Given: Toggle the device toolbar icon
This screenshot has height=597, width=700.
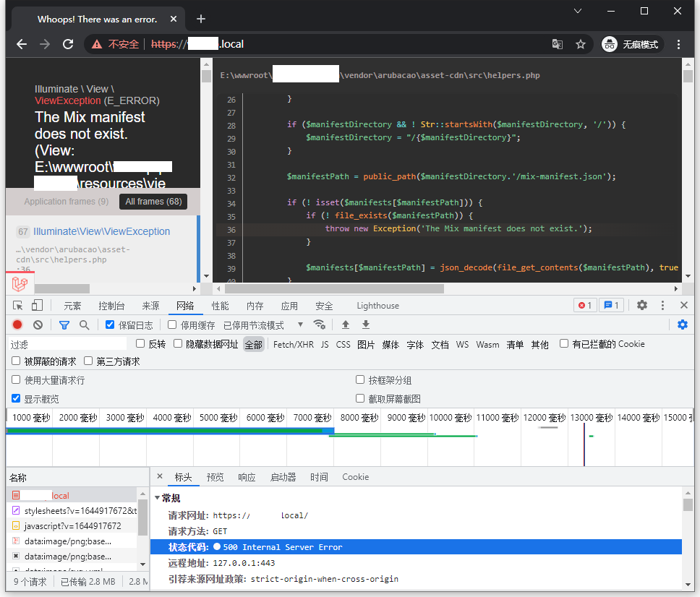Looking at the screenshot, I should tap(37, 306).
